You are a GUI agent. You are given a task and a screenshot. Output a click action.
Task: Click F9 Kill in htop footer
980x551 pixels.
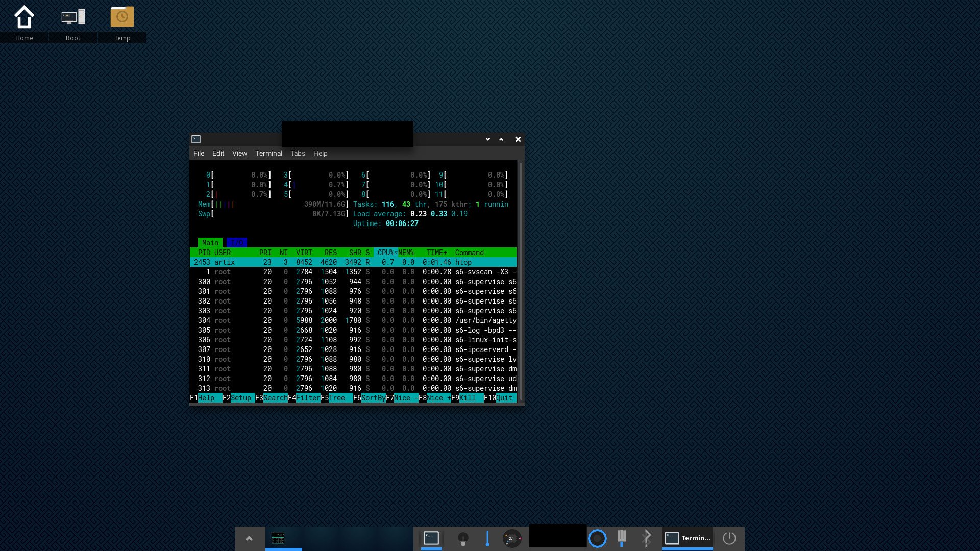point(467,398)
